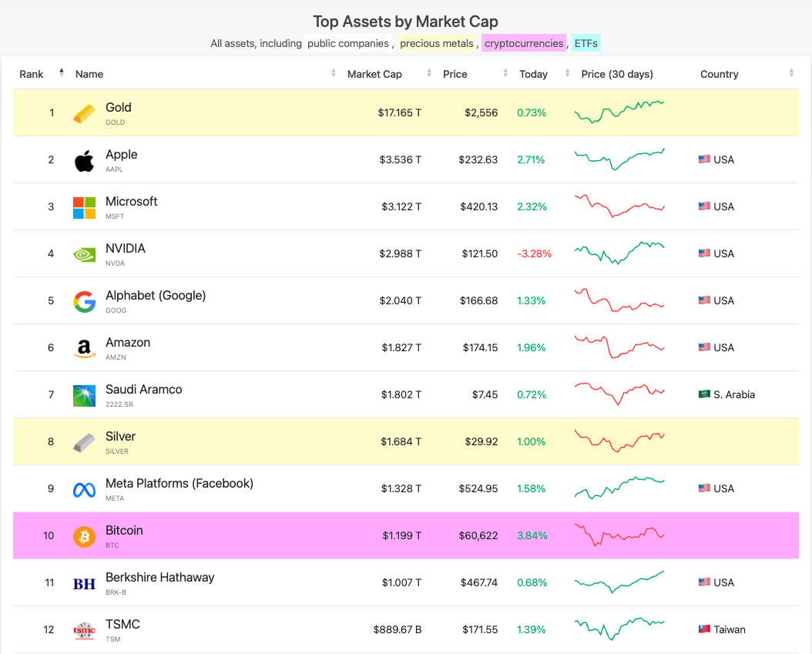The height and width of the screenshot is (654, 812).
Task: Toggle the cryptocurrencies filter tag
Action: [x=524, y=43]
